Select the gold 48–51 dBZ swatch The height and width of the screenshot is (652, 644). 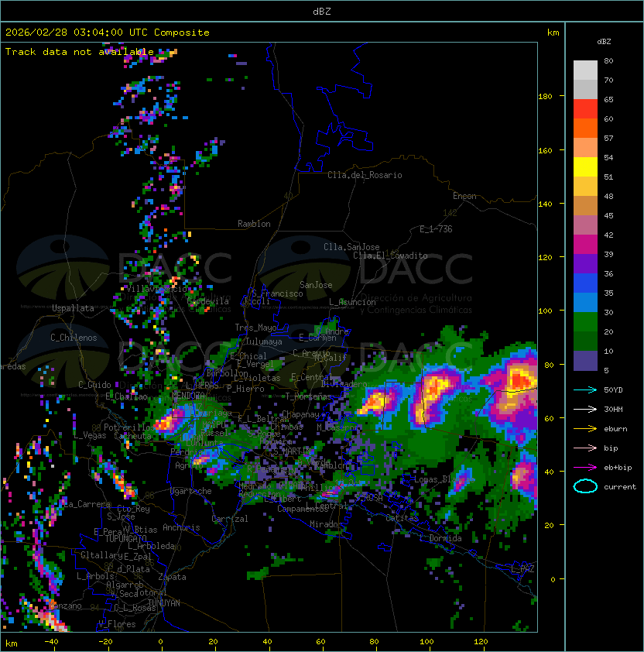[585, 187]
